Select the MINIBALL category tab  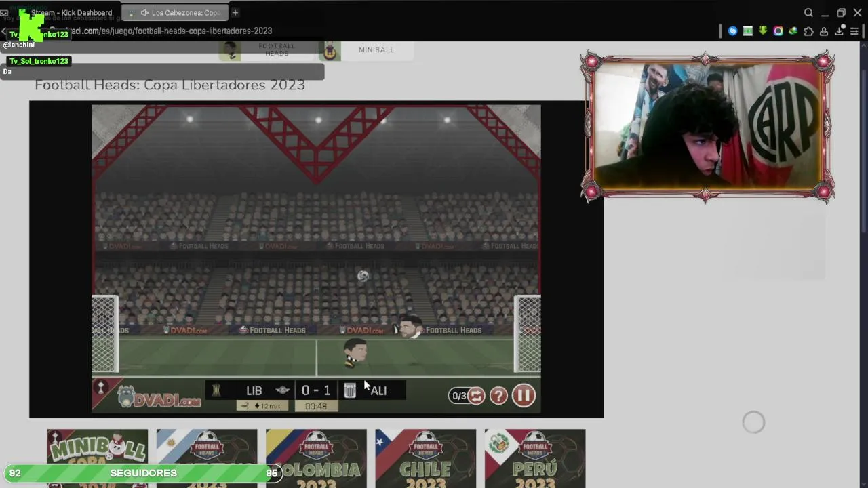click(x=366, y=50)
